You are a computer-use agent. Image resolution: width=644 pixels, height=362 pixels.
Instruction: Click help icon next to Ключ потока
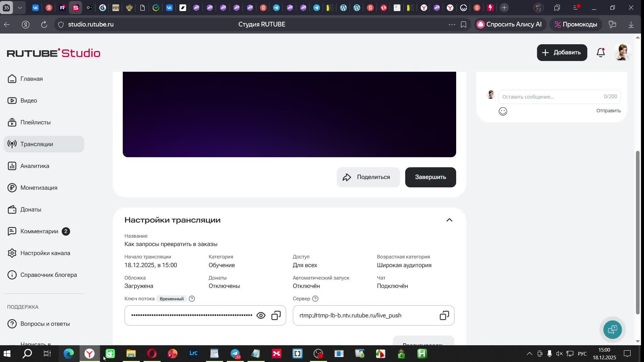192,299
